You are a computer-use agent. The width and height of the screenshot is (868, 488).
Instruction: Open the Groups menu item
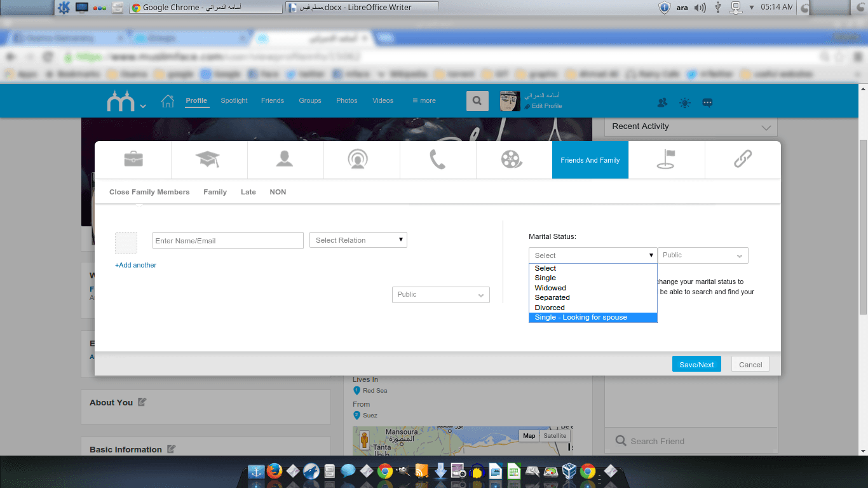310,100
